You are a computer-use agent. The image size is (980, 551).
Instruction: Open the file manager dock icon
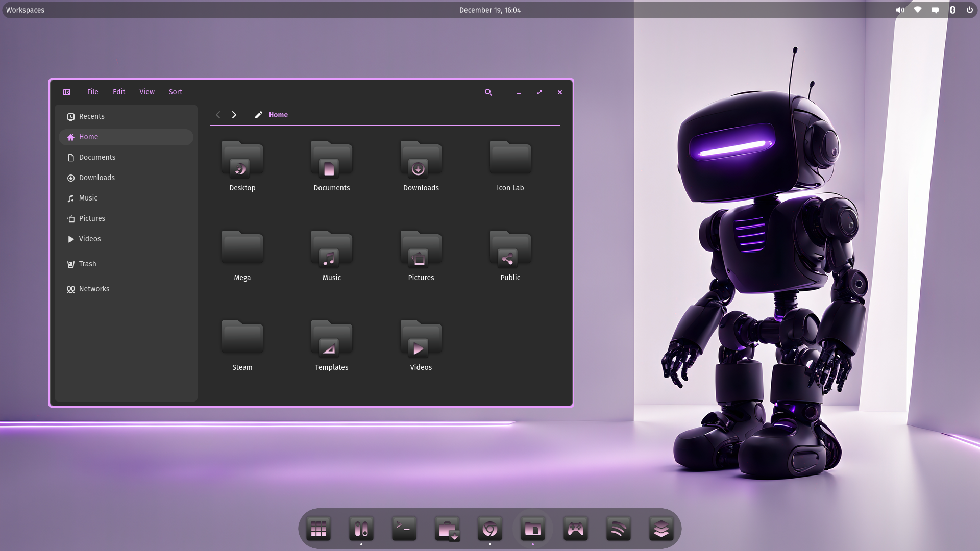pyautogui.click(x=533, y=529)
